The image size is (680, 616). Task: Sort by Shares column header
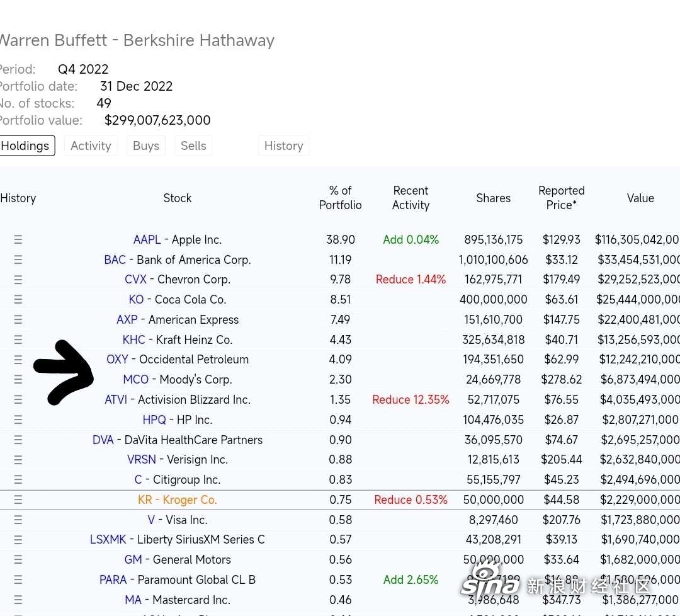493,198
